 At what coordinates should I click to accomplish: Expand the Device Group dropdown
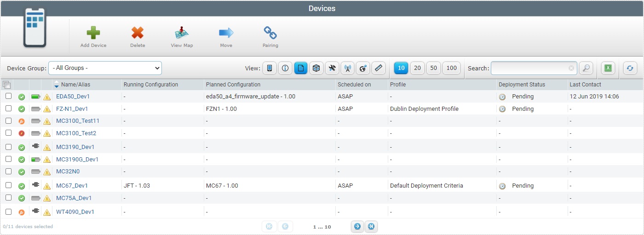pyautogui.click(x=105, y=68)
